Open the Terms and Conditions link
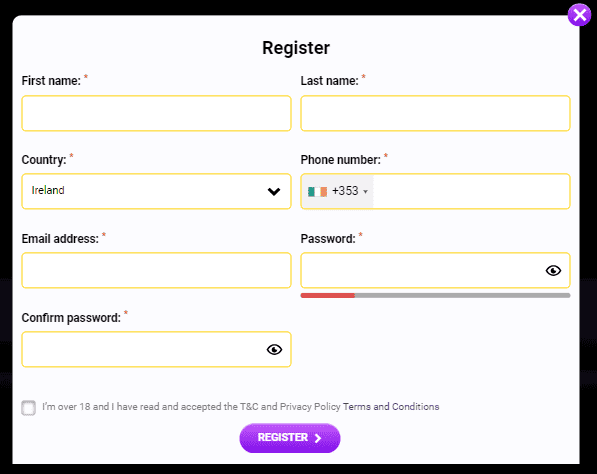This screenshot has width=597, height=474. pyautogui.click(x=391, y=407)
